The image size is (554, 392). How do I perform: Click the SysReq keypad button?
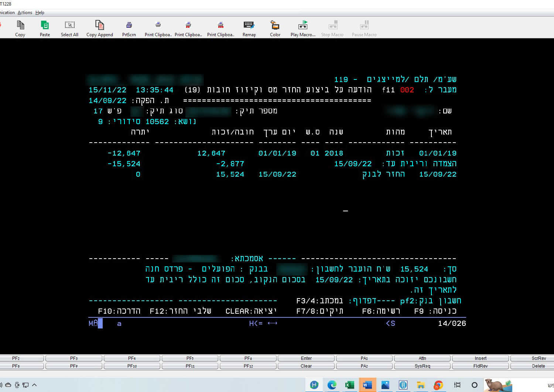pos(422,366)
